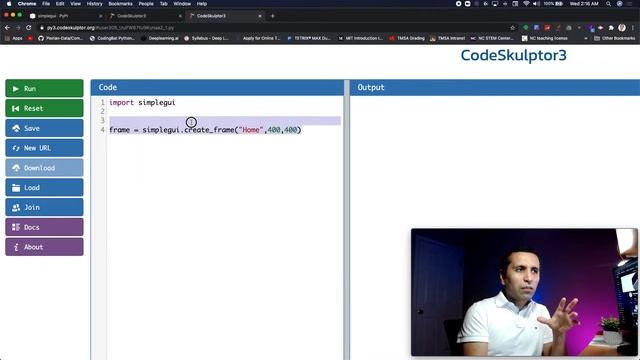The height and width of the screenshot is (360, 640).
Task: Open the Chrome profile avatar
Action: pyautogui.click(x=622, y=28)
